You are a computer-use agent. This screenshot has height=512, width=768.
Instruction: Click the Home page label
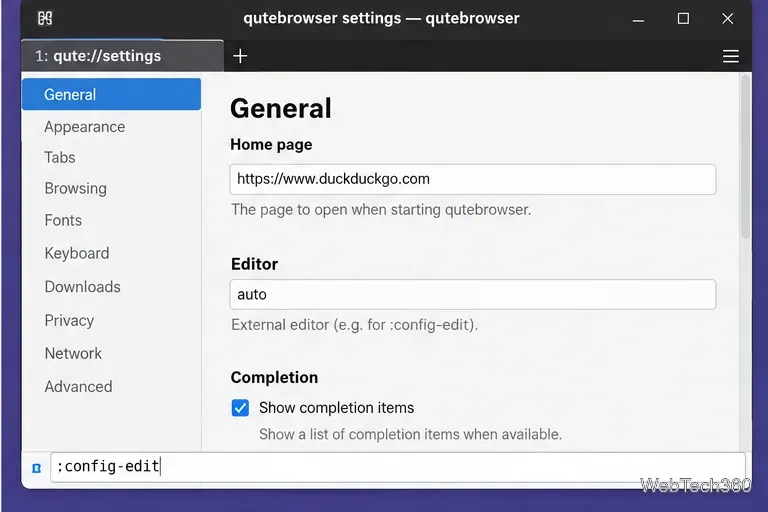271,145
